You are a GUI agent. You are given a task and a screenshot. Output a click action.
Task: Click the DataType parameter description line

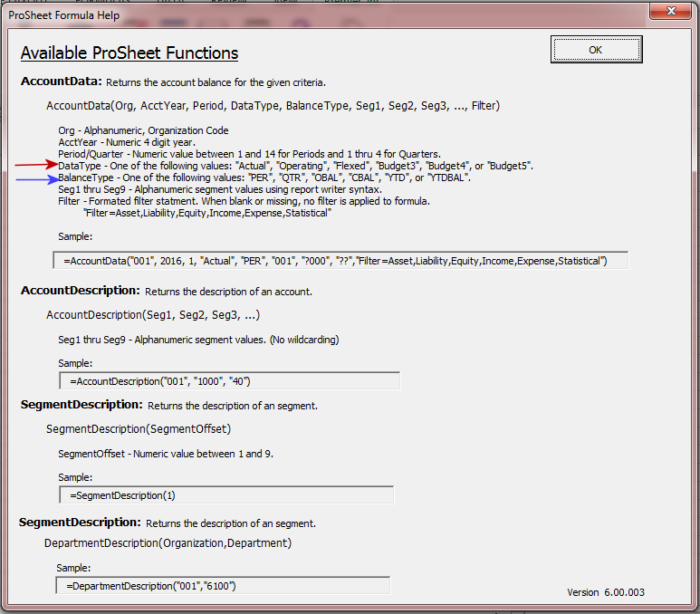coord(295,166)
